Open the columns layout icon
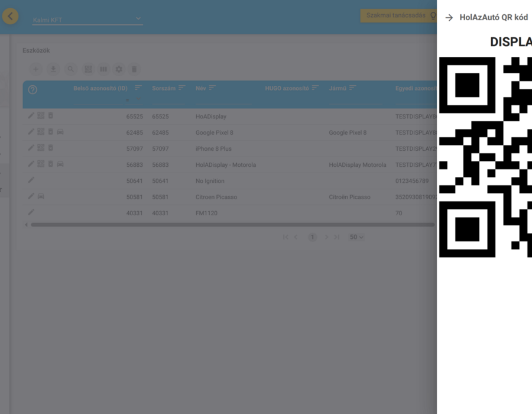Viewport: 532px width, 414px height. (x=103, y=69)
